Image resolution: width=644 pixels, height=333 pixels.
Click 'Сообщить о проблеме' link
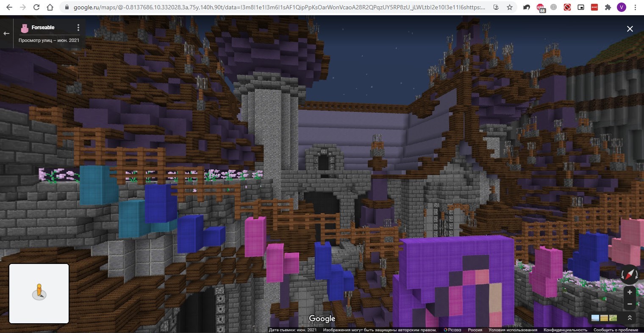tap(616, 330)
